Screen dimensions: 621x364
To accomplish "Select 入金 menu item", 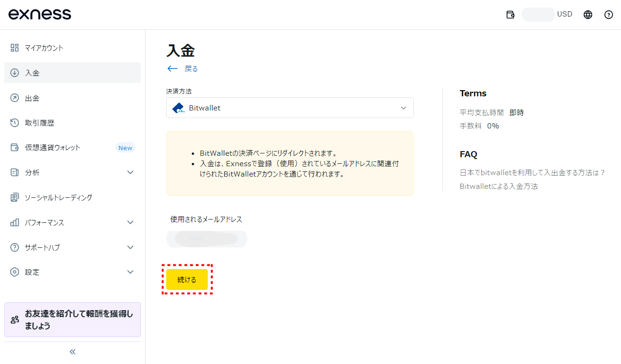I will tap(72, 73).
